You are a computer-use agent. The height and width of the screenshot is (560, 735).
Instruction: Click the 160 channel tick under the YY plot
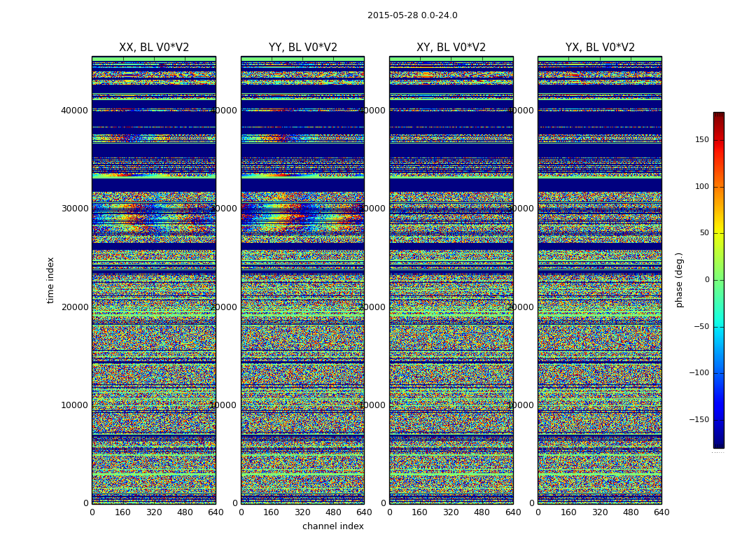click(272, 512)
